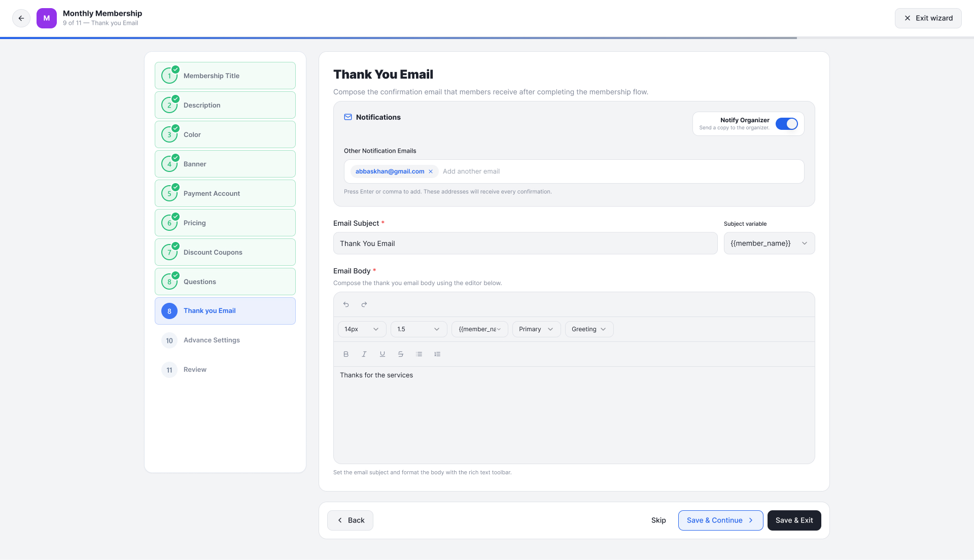The width and height of the screenshot is (974, 560).
Task: Click step 7 circle icon for Discount Coupons
Action: click(x=169, y=252)
